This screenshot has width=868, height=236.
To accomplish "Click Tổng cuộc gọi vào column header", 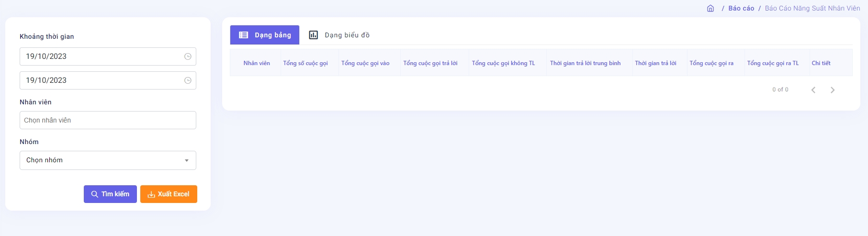I will pyautogui.click(x=365, y=63).
